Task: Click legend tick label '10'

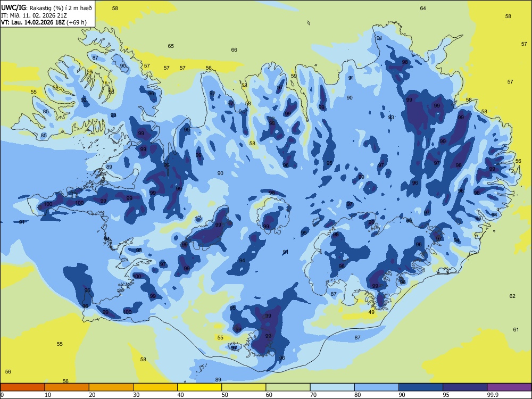Action: click(x=48, y=395)
